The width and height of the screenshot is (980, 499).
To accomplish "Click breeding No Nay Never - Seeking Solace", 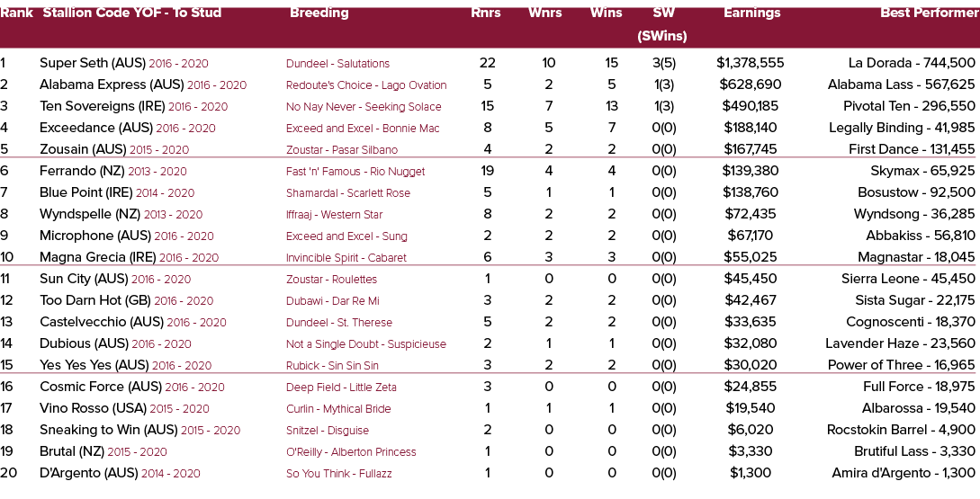I will (x=364, y=107).
